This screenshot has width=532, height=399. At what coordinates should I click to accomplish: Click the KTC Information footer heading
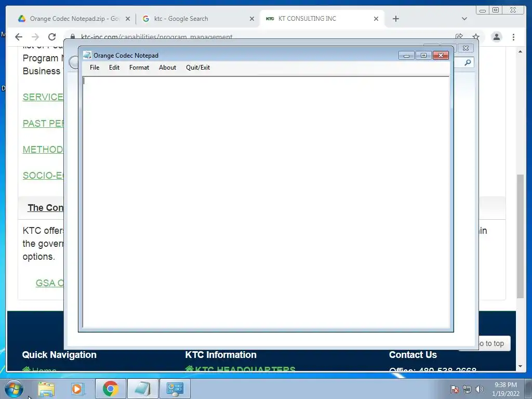pyautogui.click(x=221, y=355)
